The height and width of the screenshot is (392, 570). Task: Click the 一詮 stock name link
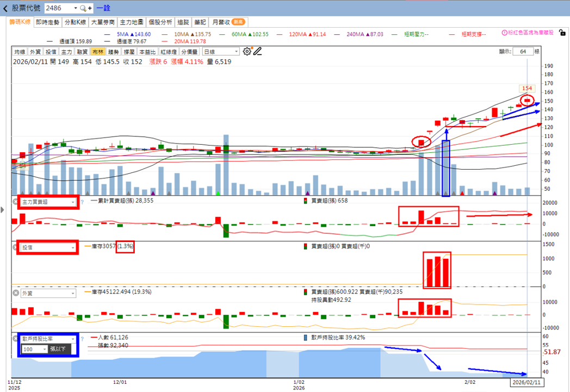coord(103,8)
